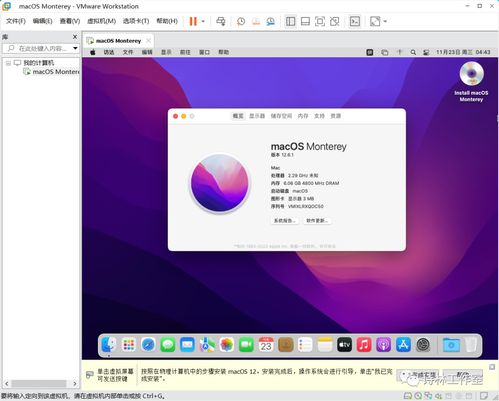Click the VMware pause virtual machine button
Image resolution: width=499 pixels, height=401 pixels.
[x=193, y=21]
